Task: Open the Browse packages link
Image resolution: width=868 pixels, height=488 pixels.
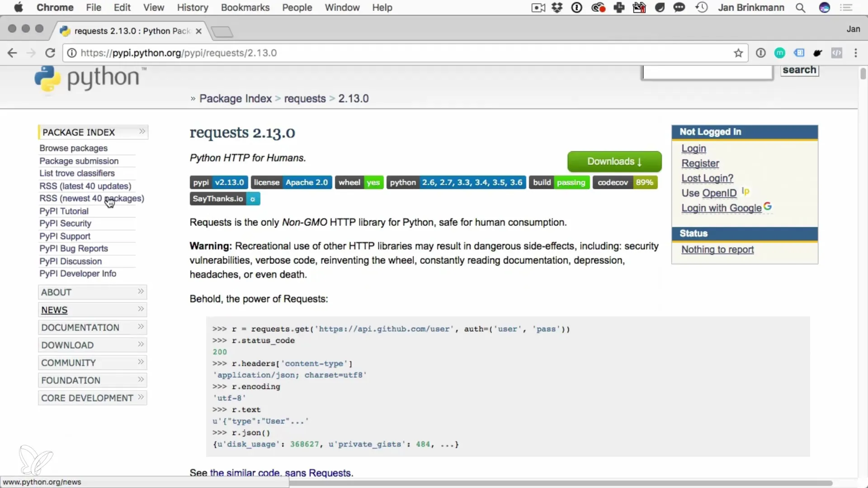Action: tap(73, 148)
